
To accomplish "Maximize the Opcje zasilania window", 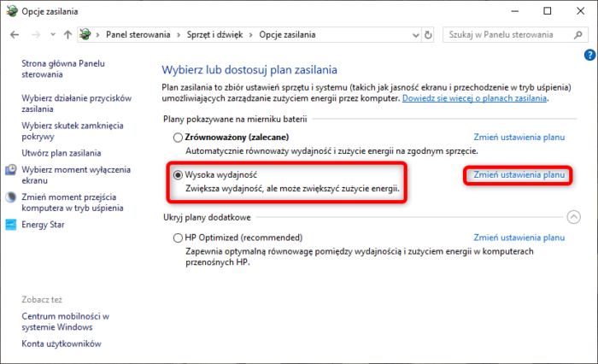I will [548, 11].
